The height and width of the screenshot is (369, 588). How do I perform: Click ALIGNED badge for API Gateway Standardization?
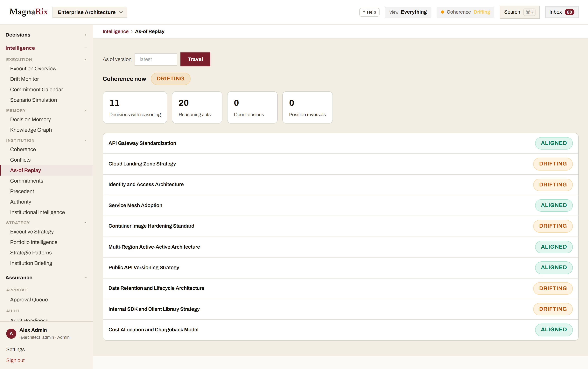point(554,143)
